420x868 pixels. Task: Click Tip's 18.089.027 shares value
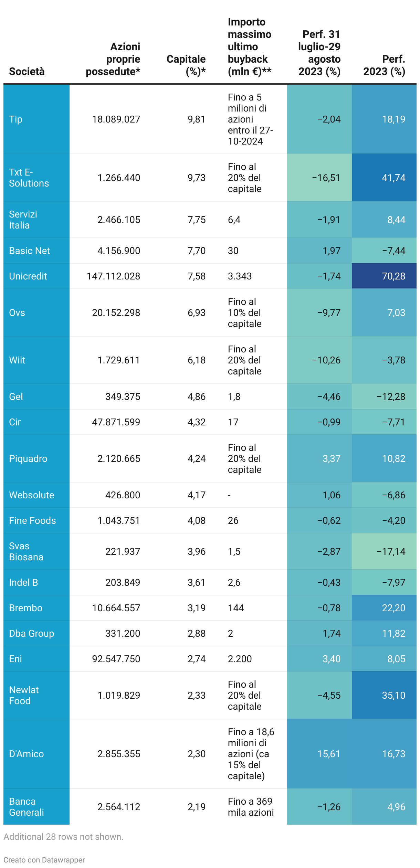(116, 119)
